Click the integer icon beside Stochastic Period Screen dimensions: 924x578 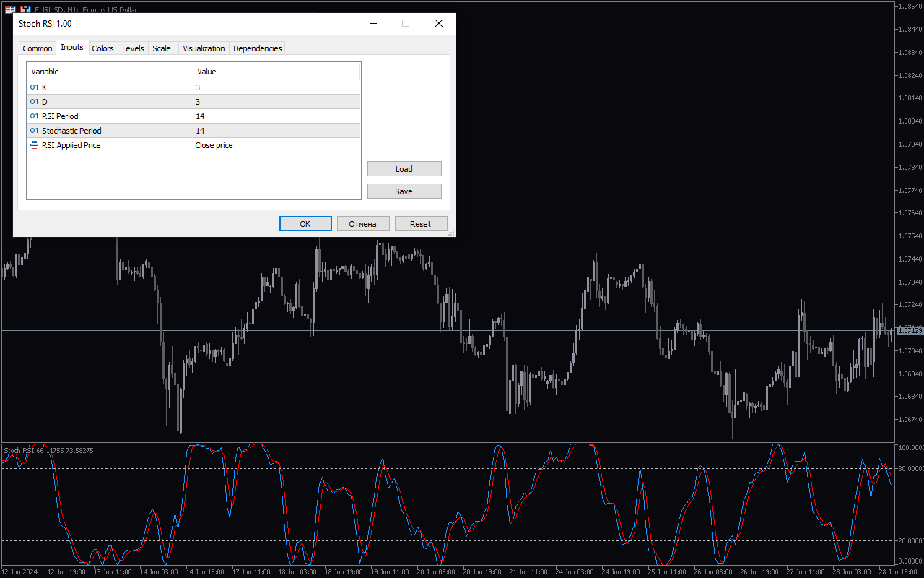point(34,131)
